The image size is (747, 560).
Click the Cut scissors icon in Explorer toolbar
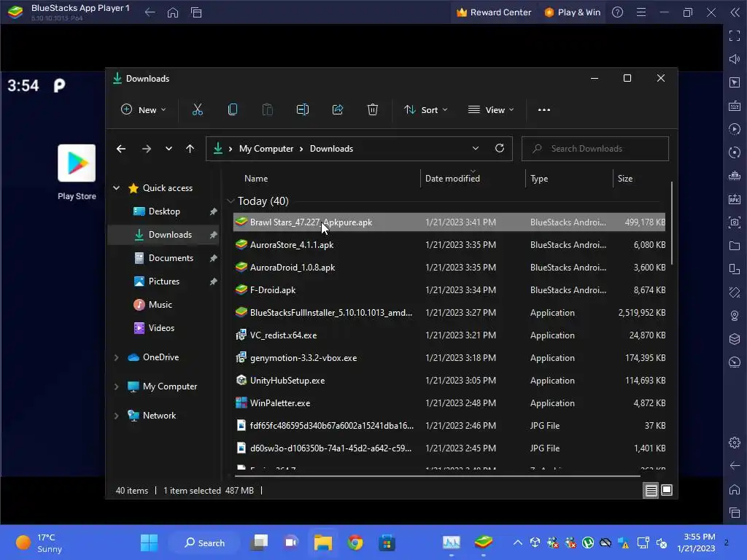[x=197, y=110]
